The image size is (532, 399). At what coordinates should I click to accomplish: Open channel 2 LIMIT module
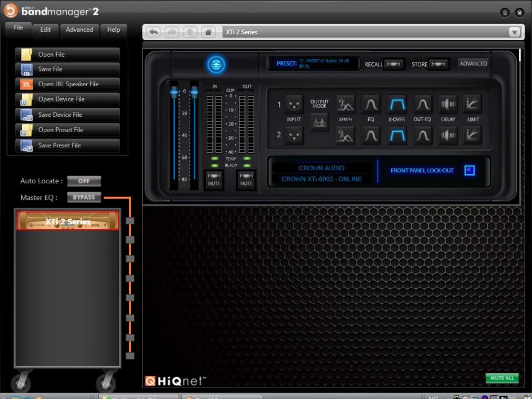473,135
